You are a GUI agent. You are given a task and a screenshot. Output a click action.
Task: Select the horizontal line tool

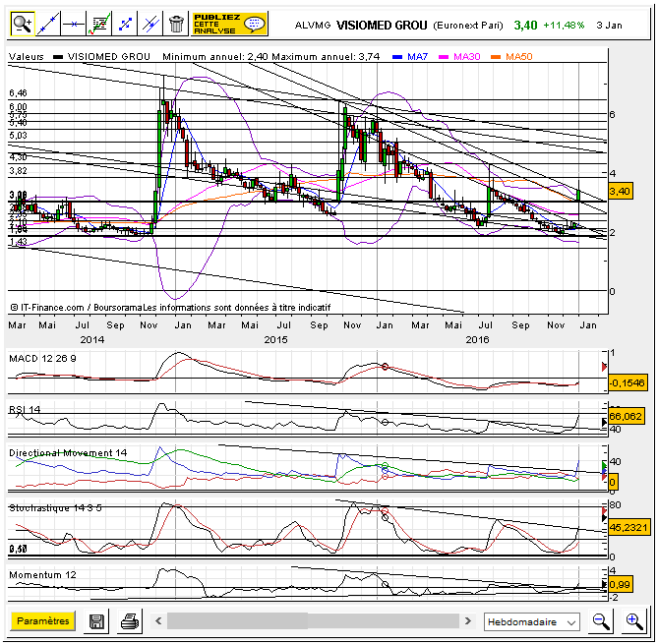click(74, 24)
